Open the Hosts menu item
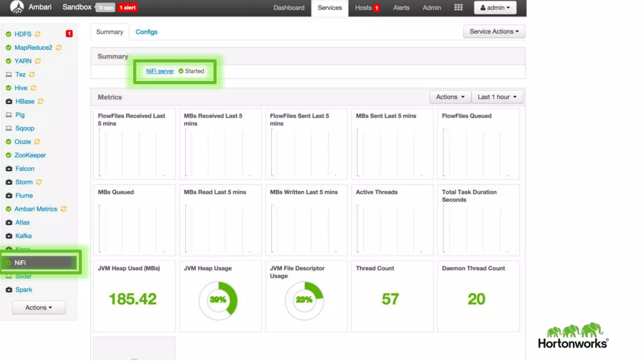 pos(363,8)
